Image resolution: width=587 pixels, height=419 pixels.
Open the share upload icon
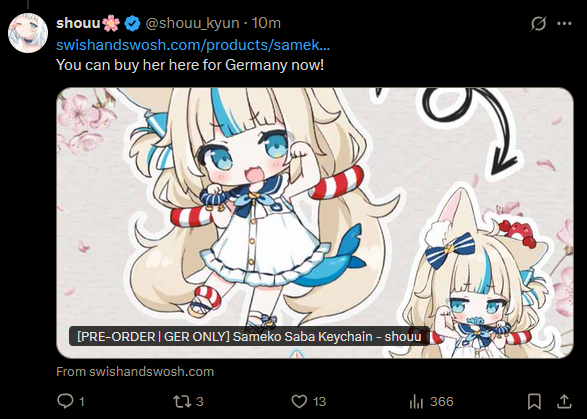point(564,401)
